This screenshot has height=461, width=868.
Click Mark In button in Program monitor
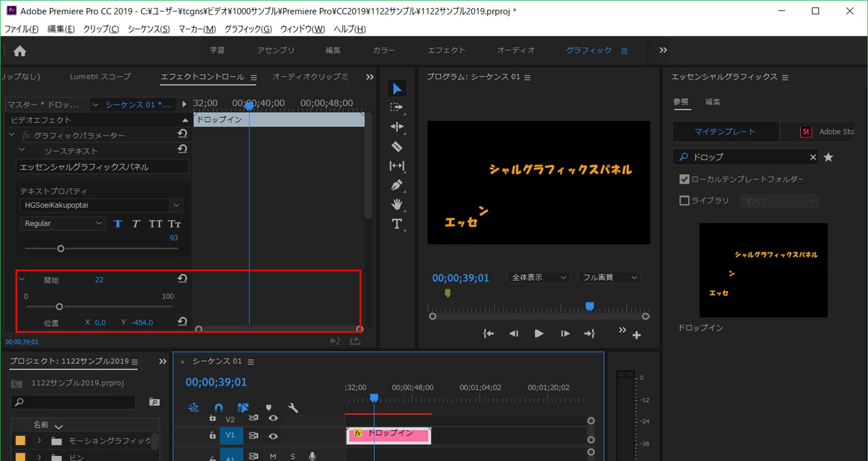tap(489, 333)
